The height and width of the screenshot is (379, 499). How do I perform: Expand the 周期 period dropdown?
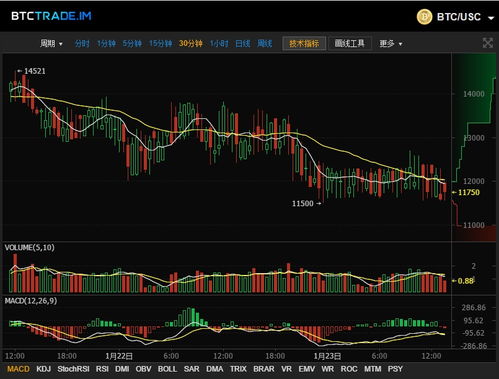coord(51,43)
